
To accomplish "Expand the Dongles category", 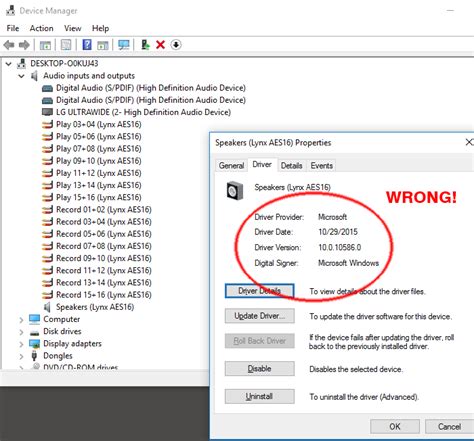I will tap(21, 356).
